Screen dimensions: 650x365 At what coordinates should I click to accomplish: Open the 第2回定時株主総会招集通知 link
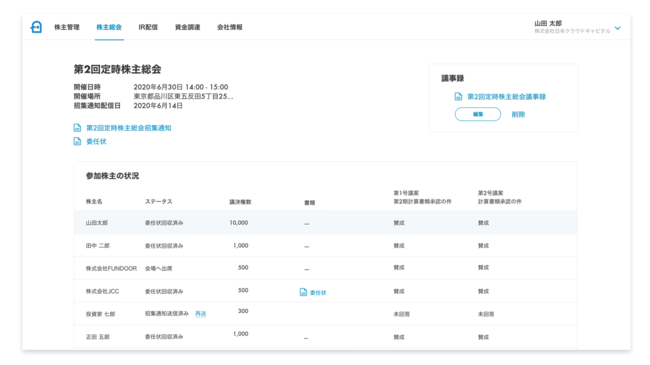pyautogui.click(x=129, y=128)
